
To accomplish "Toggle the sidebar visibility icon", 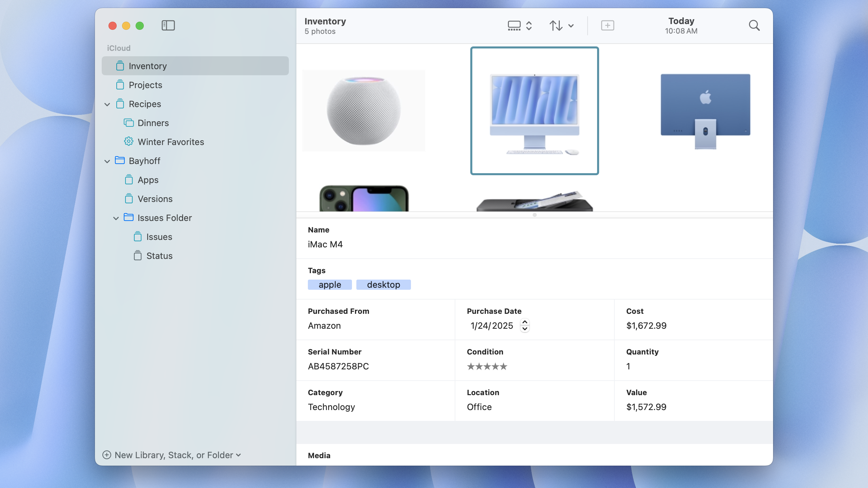I will tap(168, 25).
